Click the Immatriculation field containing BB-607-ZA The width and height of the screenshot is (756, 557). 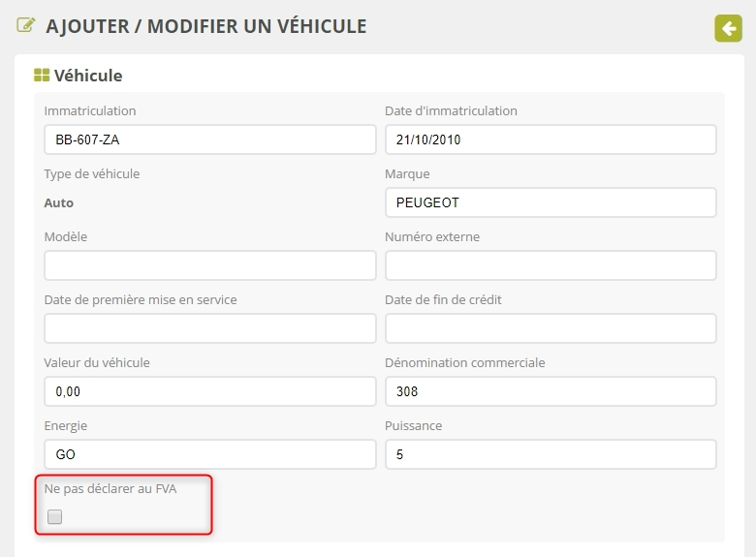pyautogui.click(x=209, y=139)
